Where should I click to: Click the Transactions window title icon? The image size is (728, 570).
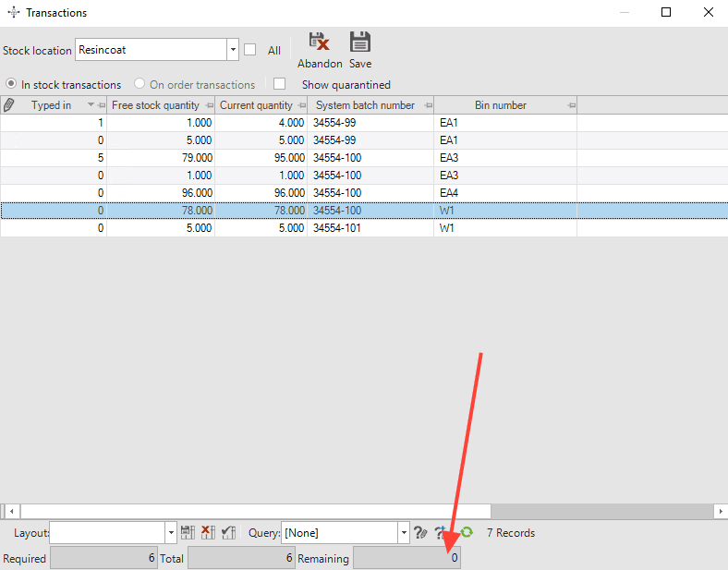tap(14, 13)
